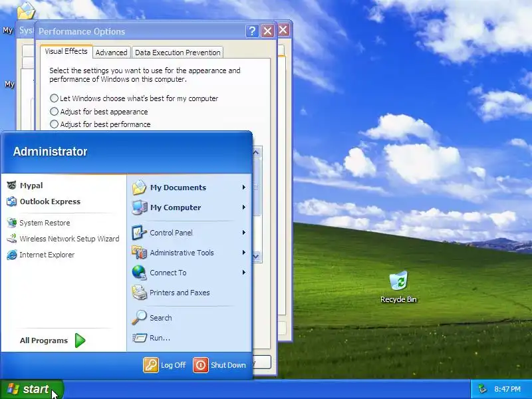The height and width of the screenshot is (399, 532).
Task: Click the network tray icon beside clock
Action: [482, 389]
